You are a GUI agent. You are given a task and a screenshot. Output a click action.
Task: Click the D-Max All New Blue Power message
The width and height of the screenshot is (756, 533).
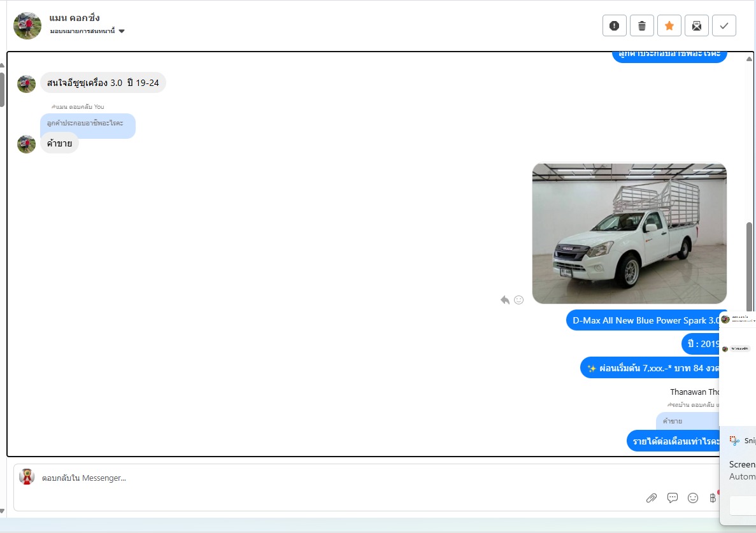pyautogui.click(x=645, y=320)
